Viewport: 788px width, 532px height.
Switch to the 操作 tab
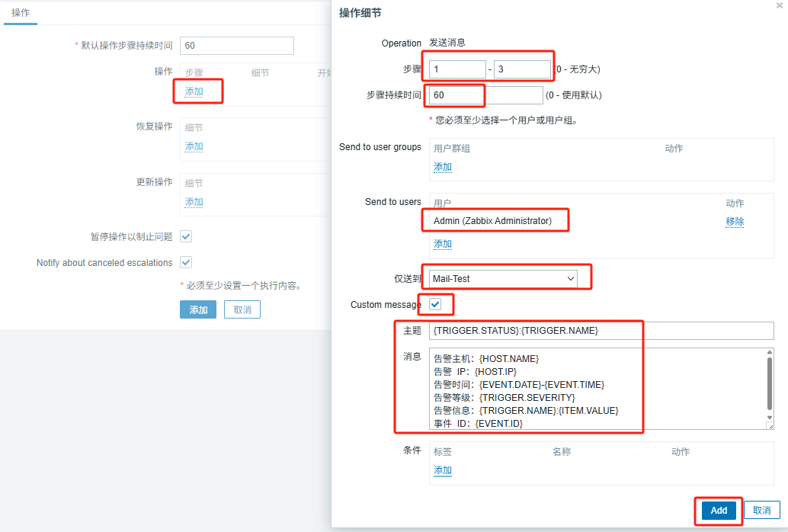[20, 12]
